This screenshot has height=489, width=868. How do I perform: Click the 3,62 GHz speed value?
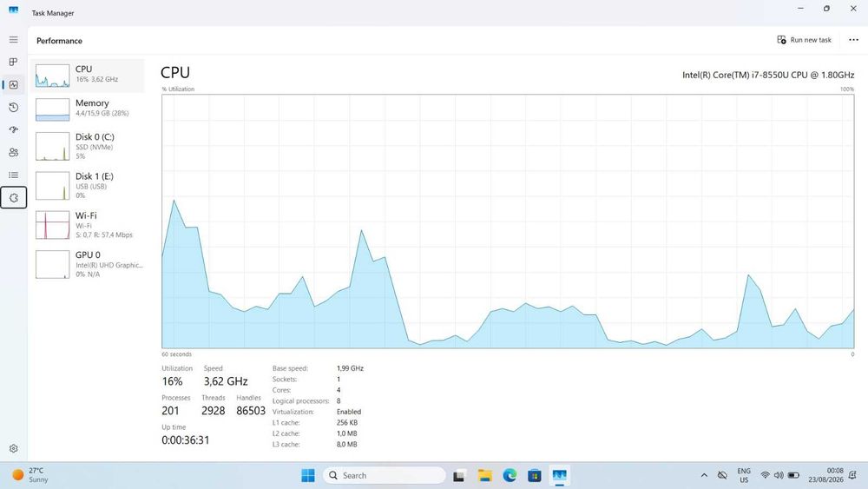[x=226, y=381]
